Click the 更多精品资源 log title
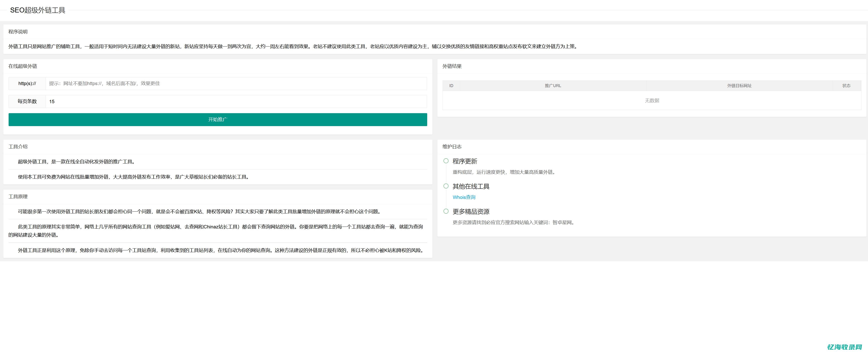This screenshot has height=352, width=868. pos(471,212)
